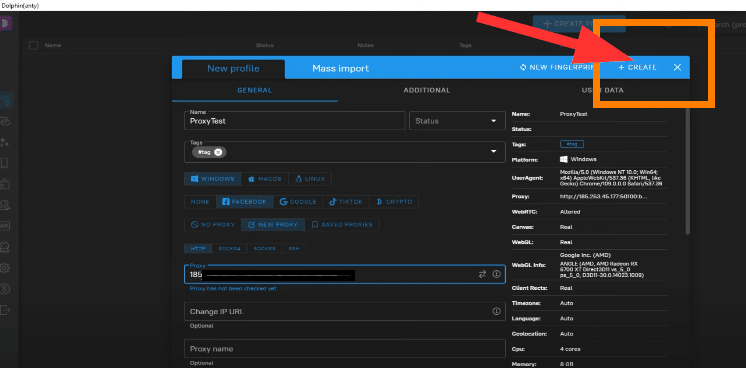
Task: Expand the Tags dropdown arrow
Action: tap(493, 151)
